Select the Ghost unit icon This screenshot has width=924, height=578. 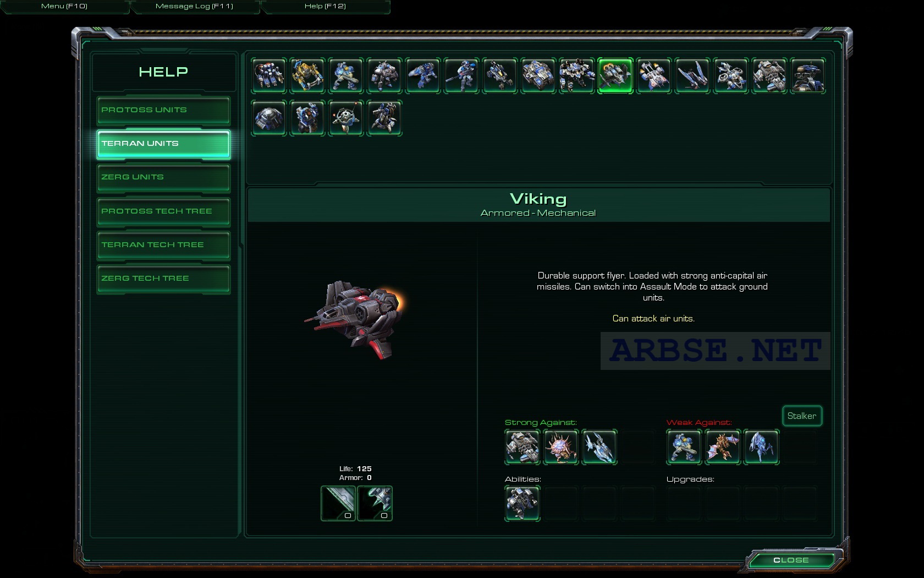tap(461, 75)
